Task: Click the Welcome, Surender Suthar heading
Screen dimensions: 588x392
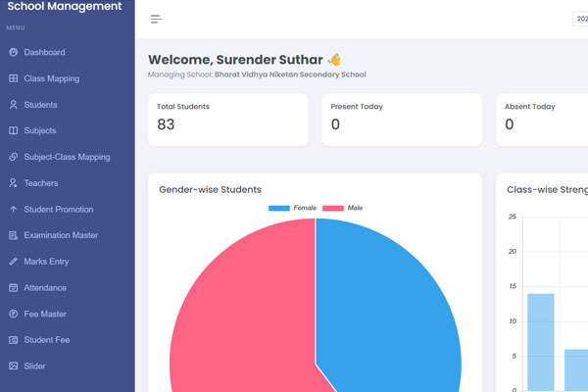Action: [235, 60]
